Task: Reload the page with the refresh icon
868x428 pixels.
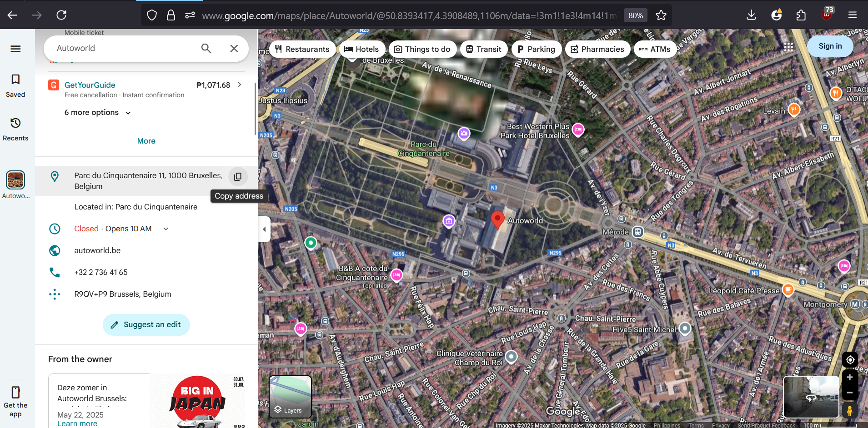Action: (x=61, y=15)
